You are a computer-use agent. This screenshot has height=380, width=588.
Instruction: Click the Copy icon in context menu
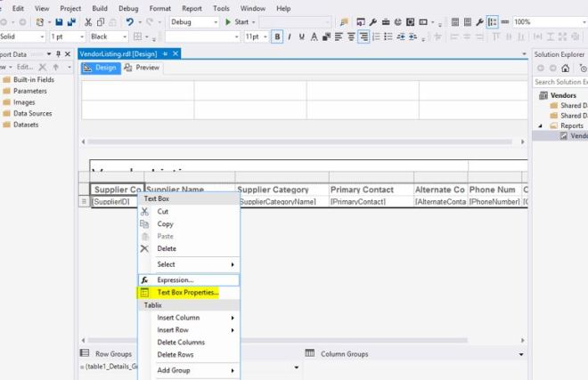pos(144,224)
